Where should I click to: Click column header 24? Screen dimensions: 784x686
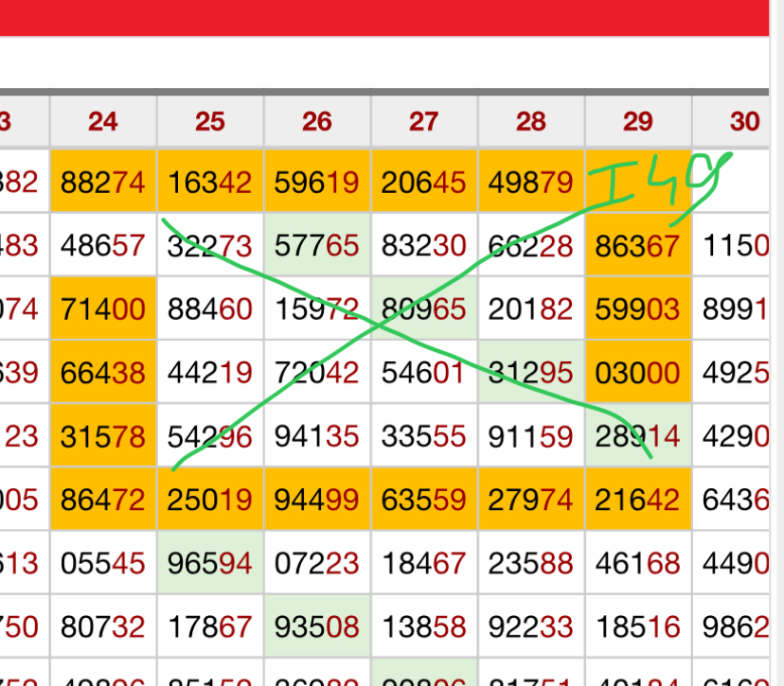pos(103,121)
